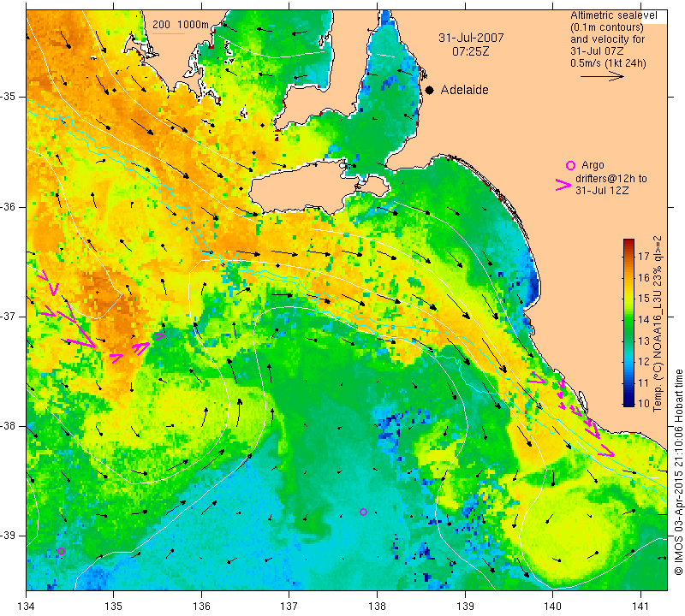This screenshot has width=685, height=616.
Task: Click the green colorbar section near 14
Action: coord(628,320)
